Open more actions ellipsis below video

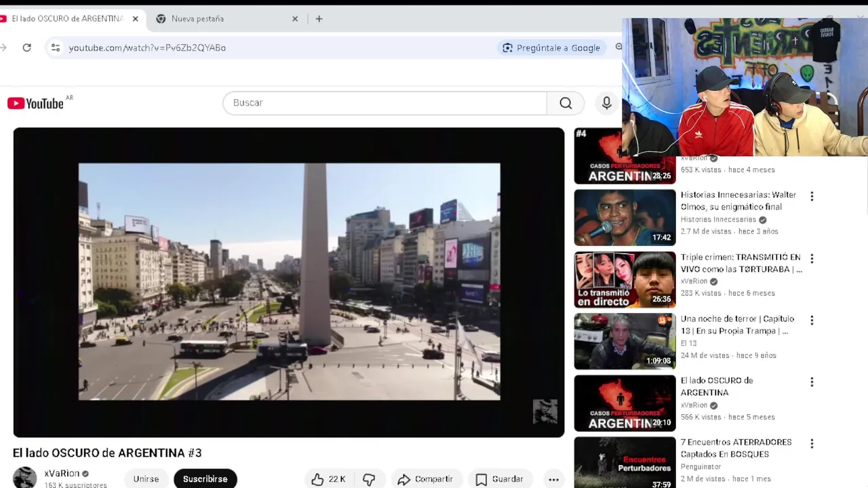tap(553, 479)
